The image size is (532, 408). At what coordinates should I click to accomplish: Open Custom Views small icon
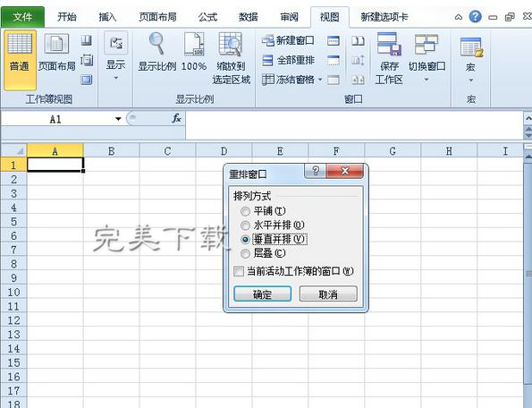[87, 61]
